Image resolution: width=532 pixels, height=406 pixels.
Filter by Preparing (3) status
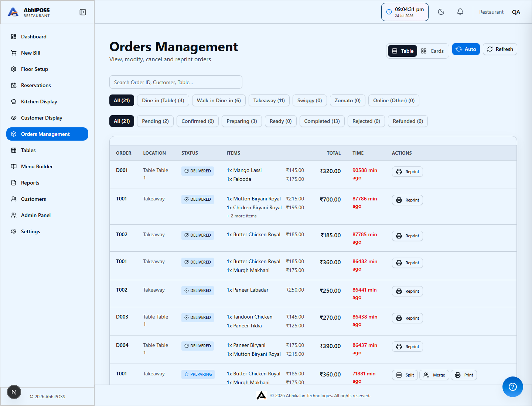pos(242,121)
